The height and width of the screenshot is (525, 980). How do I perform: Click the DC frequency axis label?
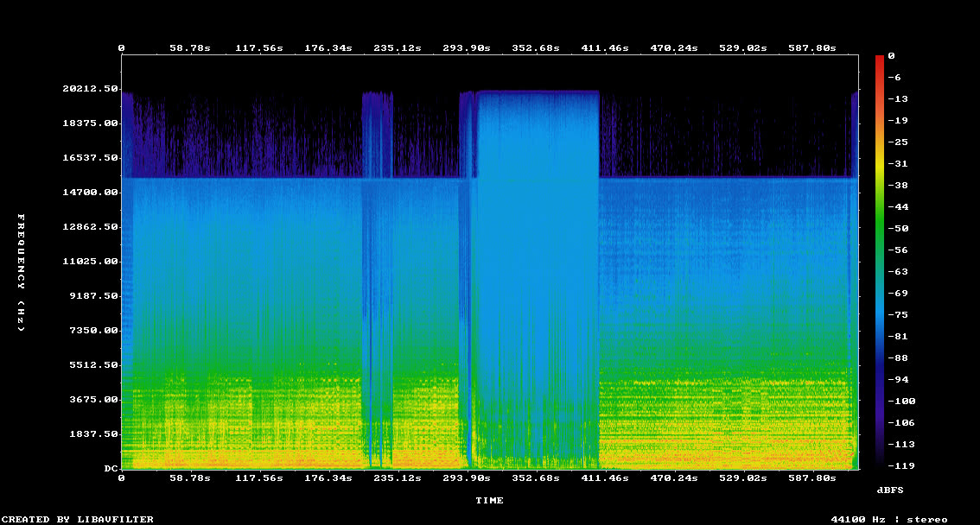(x=111, y=468)
